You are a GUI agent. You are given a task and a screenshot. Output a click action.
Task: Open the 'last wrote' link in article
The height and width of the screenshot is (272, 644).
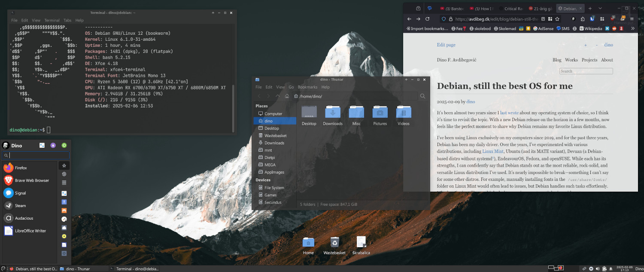(510, 113)
